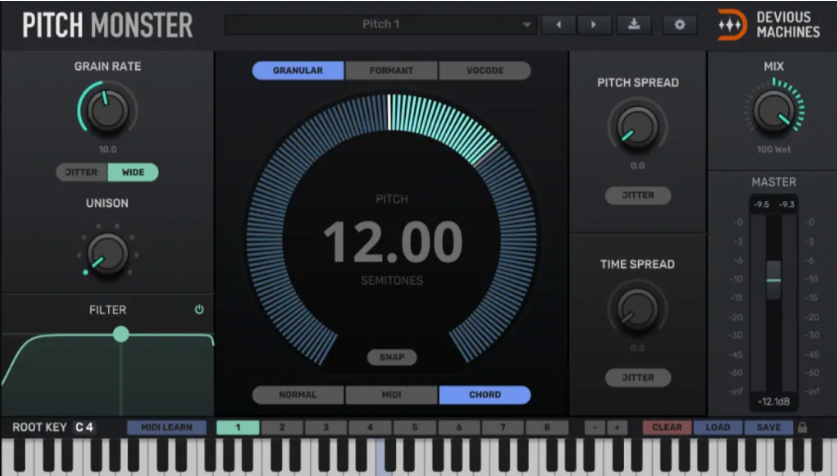Click the pitch ring white marker

389,112
